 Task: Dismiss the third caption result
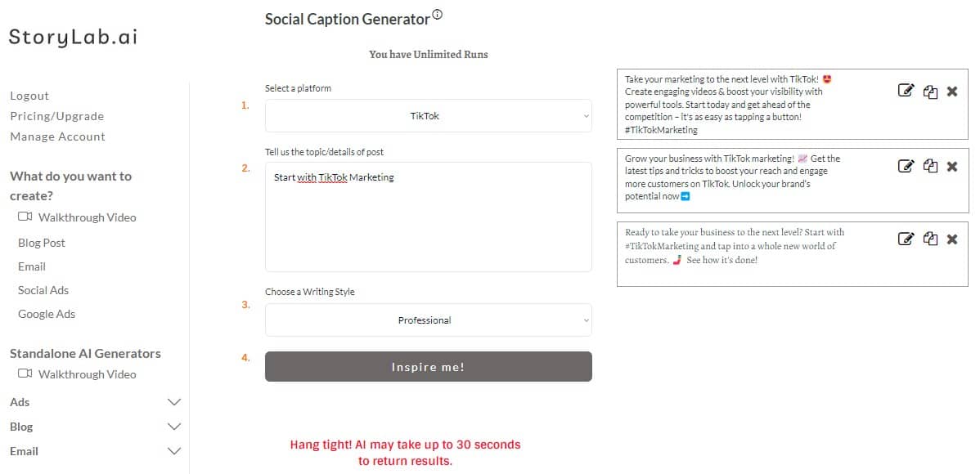pyautogui.click(x=952, y=239)
